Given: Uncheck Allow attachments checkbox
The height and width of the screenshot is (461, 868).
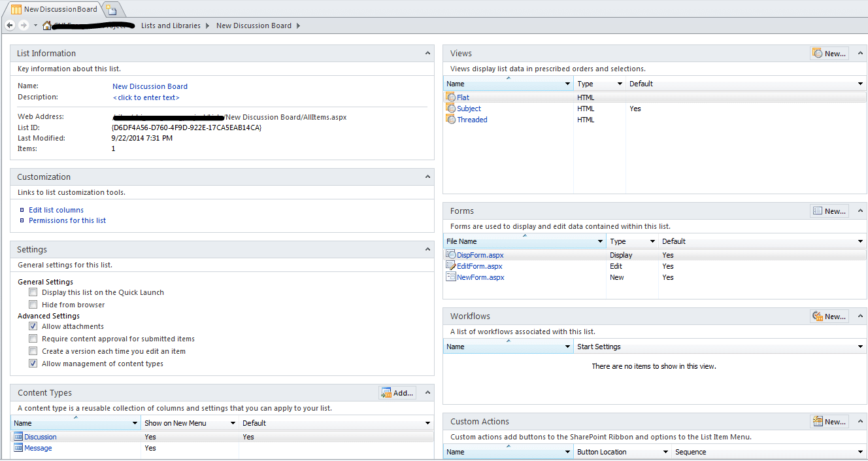Looking at the screenshot, I should (x=33, y=326).
